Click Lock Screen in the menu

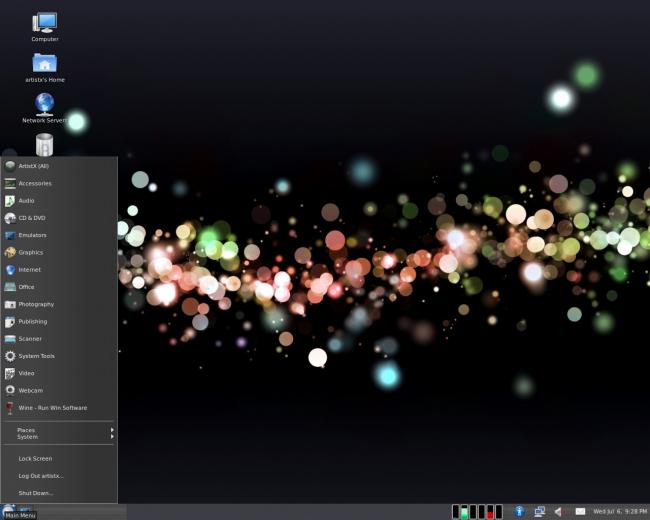[x=59, y=459]
